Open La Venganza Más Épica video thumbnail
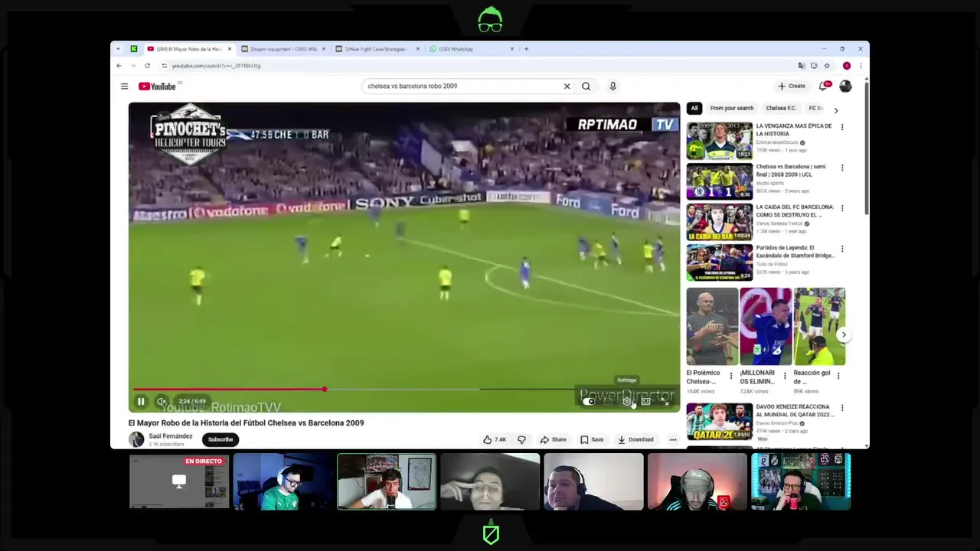980x551 pixels. pos(719,141)
